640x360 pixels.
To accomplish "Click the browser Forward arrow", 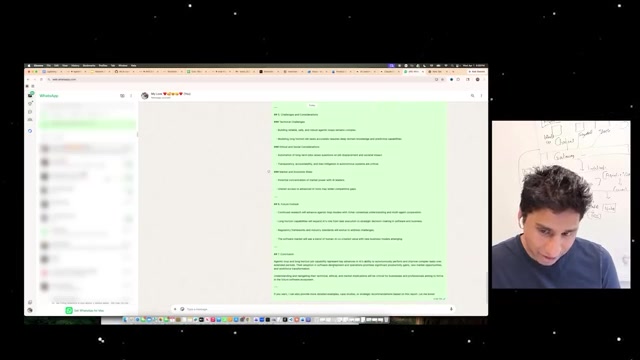I will [35, 80].
